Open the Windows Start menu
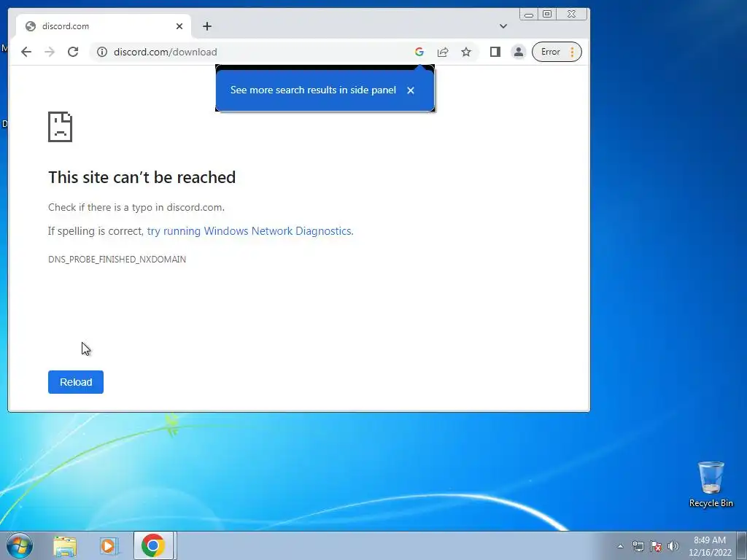 click(x=20, y=545)
